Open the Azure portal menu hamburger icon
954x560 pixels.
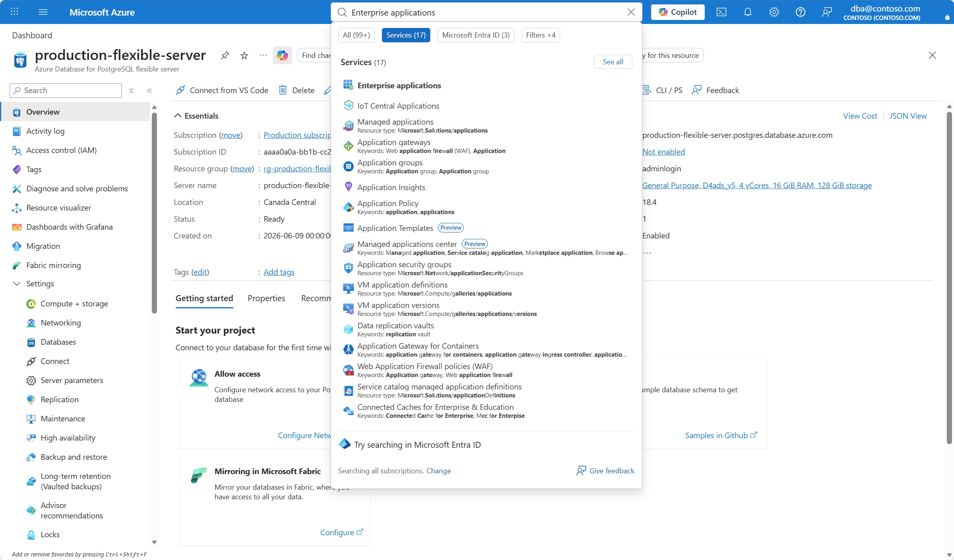(x=43, y=12)
